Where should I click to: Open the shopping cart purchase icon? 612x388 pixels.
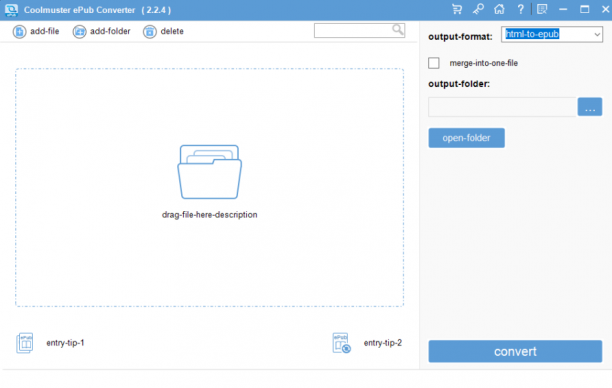click(457, 9)
